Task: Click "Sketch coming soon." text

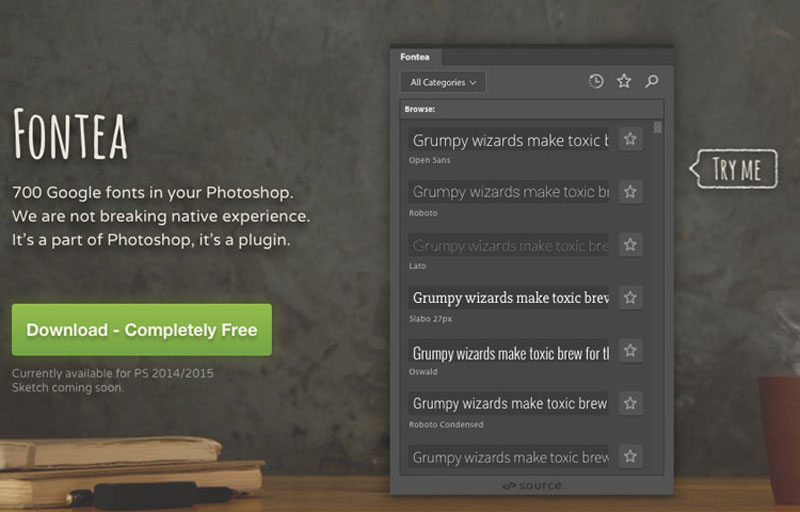Action: point(68,388)
